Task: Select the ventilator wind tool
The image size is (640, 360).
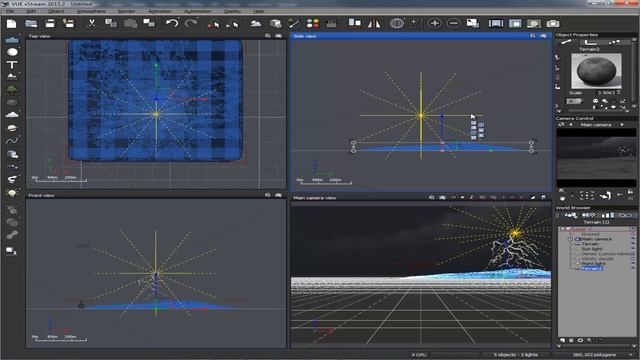Action: click(x=12, y=179)
